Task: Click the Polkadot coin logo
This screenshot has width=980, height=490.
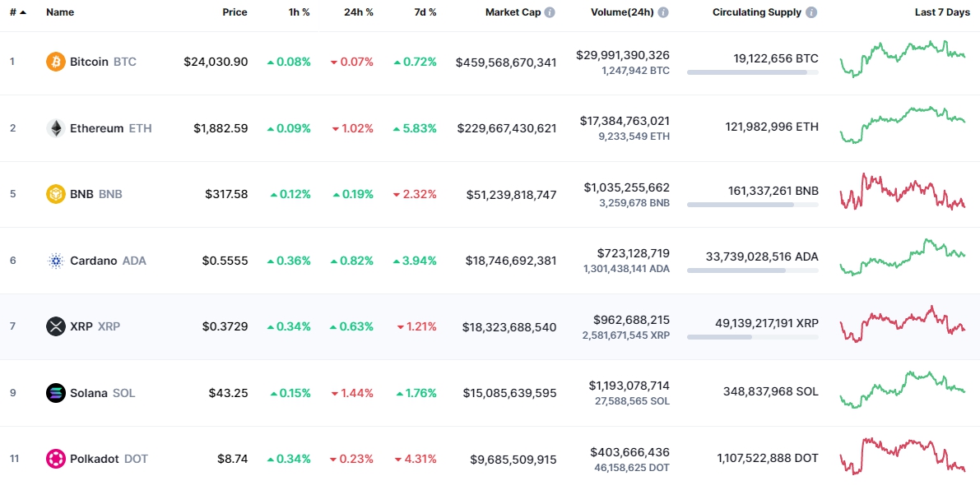Action: pos(56,459)
